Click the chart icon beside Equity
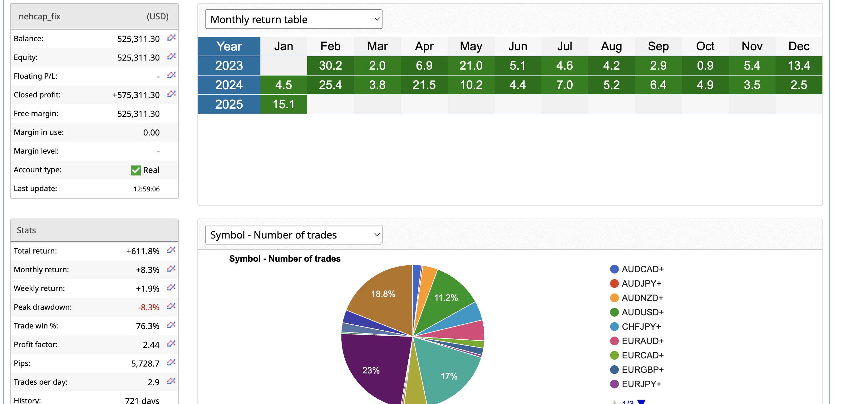Image resolution: width=868 pixels, height=404 pixels. point(171,57)
